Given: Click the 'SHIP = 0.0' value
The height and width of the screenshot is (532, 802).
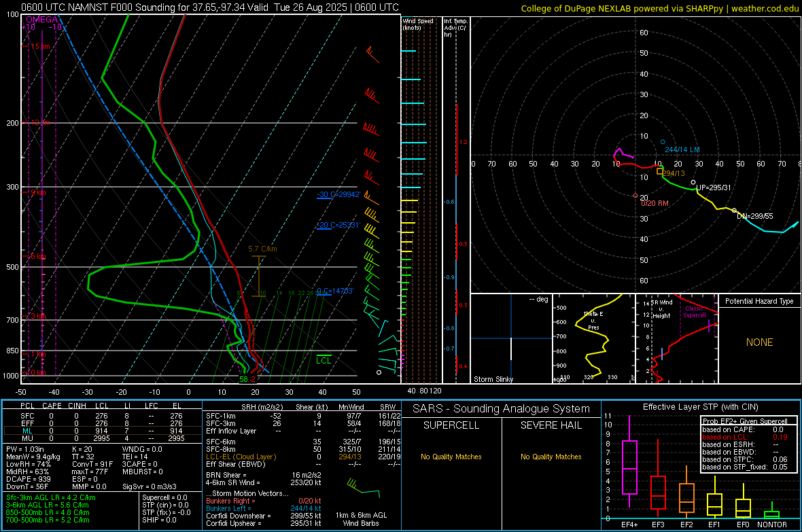Looking at the screenshot, I should [159, 520].
